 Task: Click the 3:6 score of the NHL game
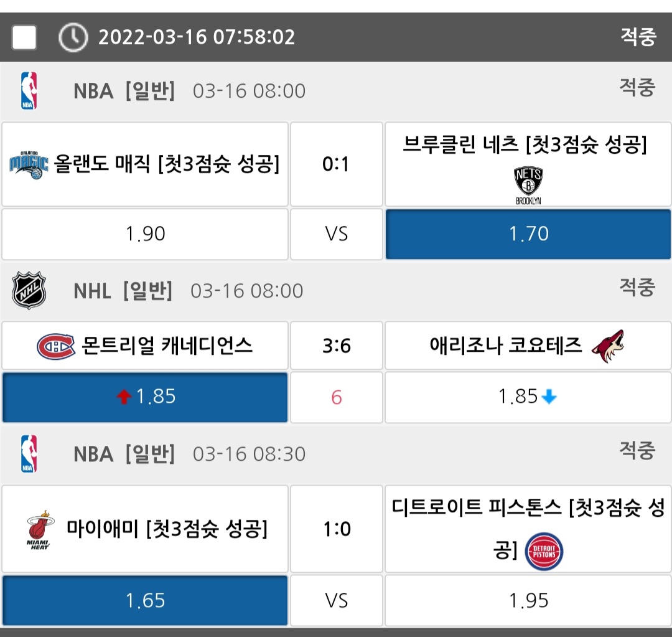coord(337,346)
